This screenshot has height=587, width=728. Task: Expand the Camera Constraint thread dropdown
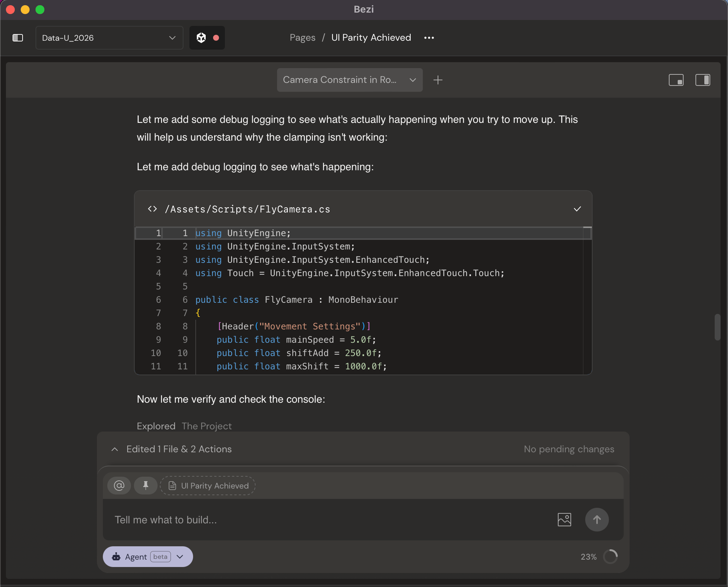[349, 80]
